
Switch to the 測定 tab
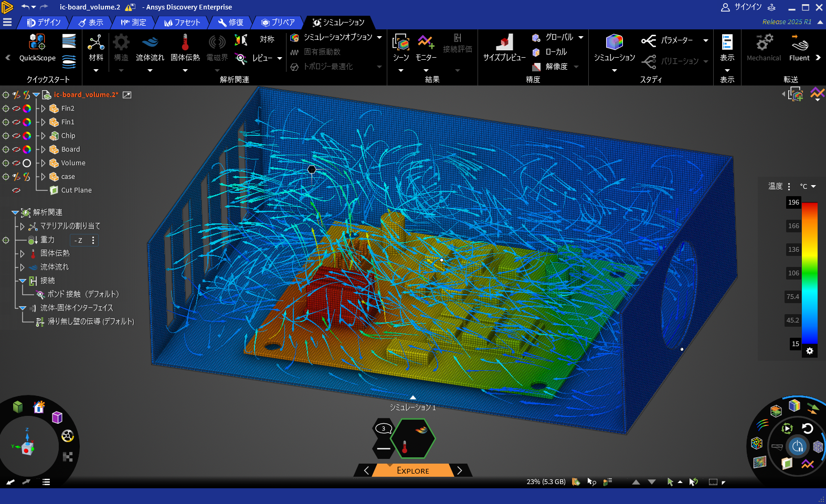133,23
